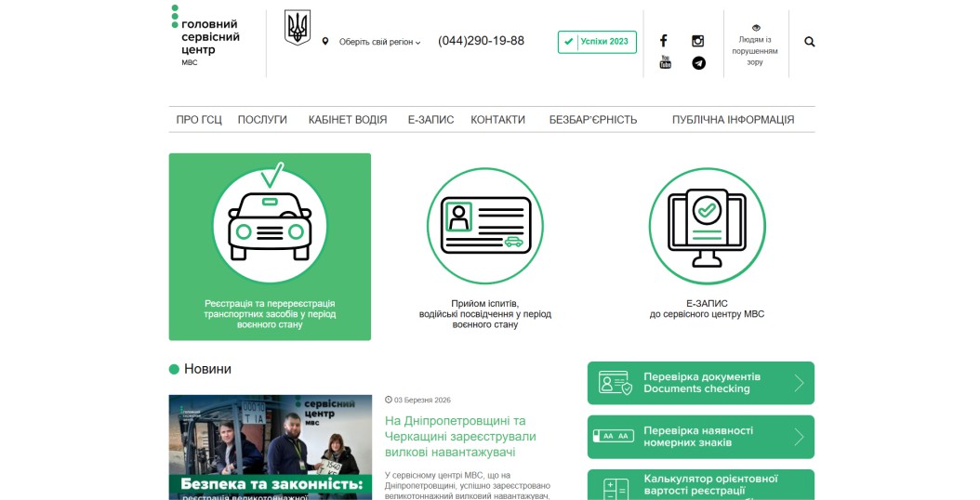
Task: Expand 'Перевірка наявності номерних знаків' chevron
Action: click(798, 437)
